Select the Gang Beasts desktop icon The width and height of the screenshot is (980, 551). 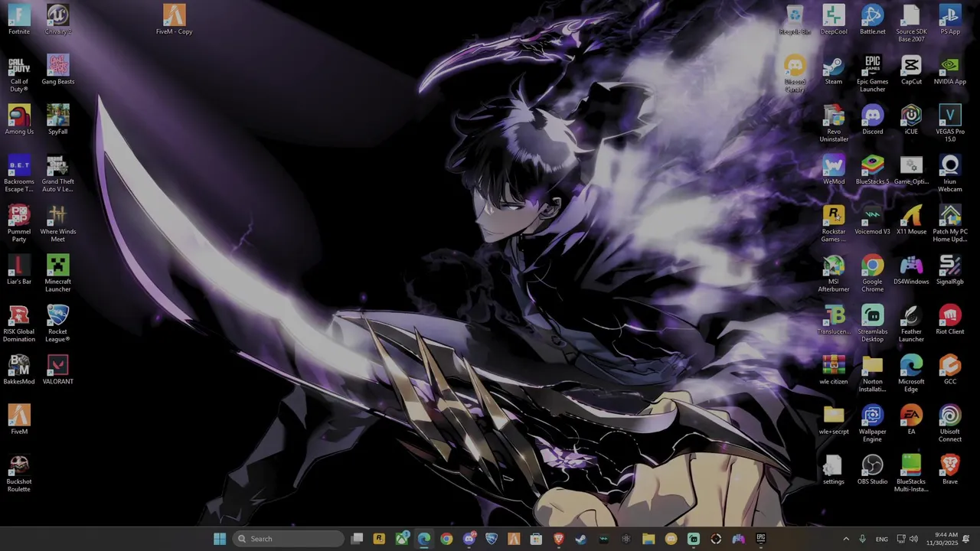58,70
